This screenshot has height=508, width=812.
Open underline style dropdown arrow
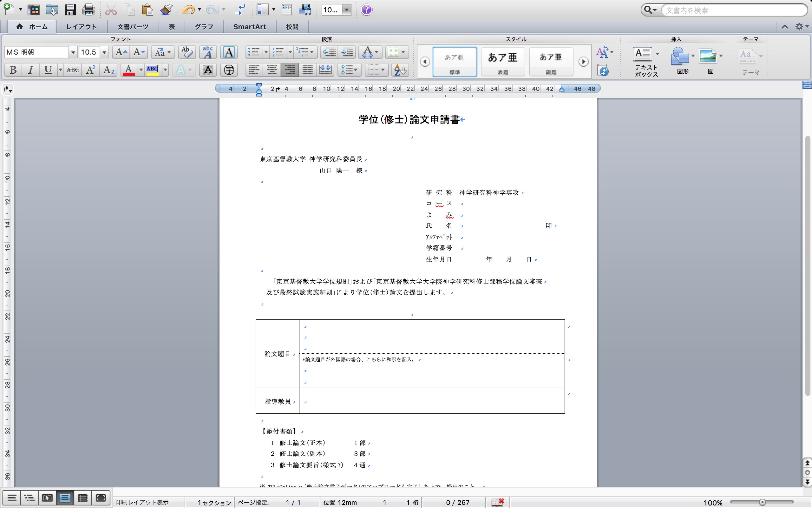tap(60, 70)
